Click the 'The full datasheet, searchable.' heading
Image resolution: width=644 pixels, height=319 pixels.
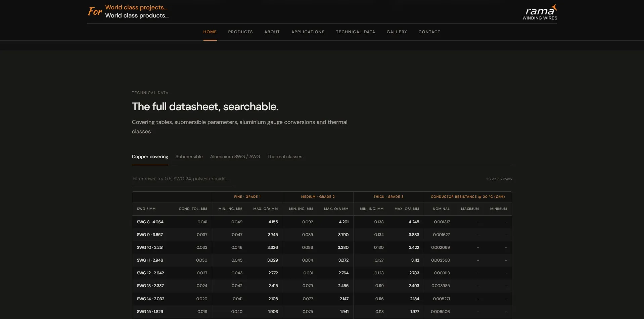(205, 107)
